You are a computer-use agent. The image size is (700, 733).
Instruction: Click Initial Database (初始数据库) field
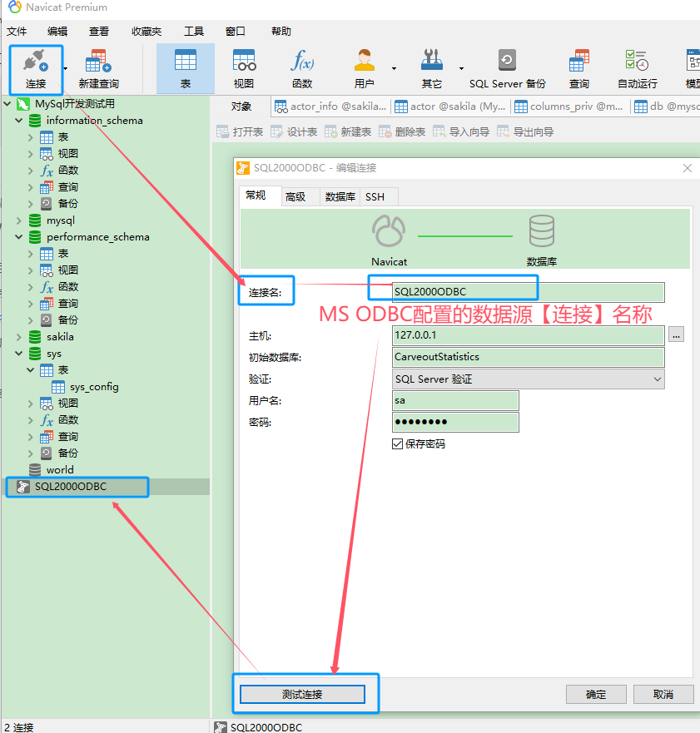[x=529, y=357]
